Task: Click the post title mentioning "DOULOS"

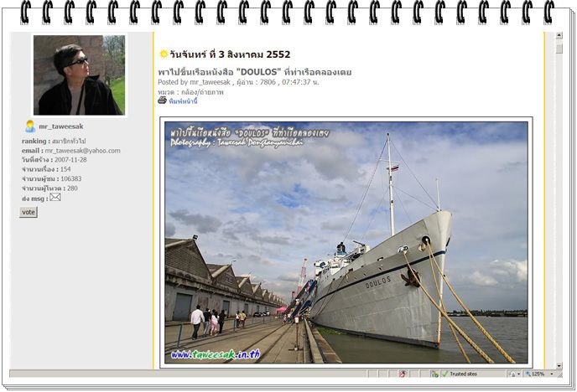Action: (x=255, y=72)
